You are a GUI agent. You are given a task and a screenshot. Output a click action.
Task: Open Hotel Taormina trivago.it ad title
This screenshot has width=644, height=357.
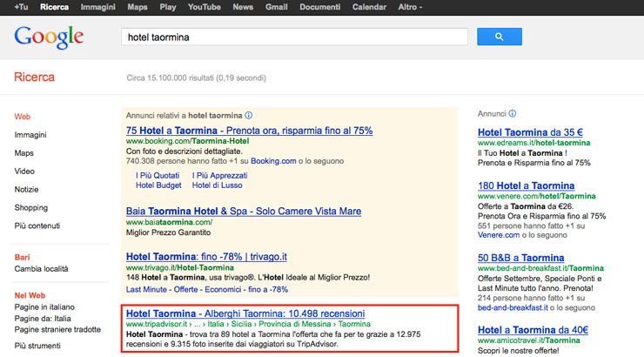click(x=206, y=257)
